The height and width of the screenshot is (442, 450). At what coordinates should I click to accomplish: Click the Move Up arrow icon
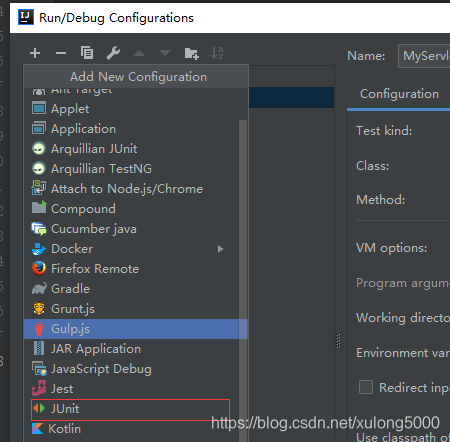pos(139,53)
